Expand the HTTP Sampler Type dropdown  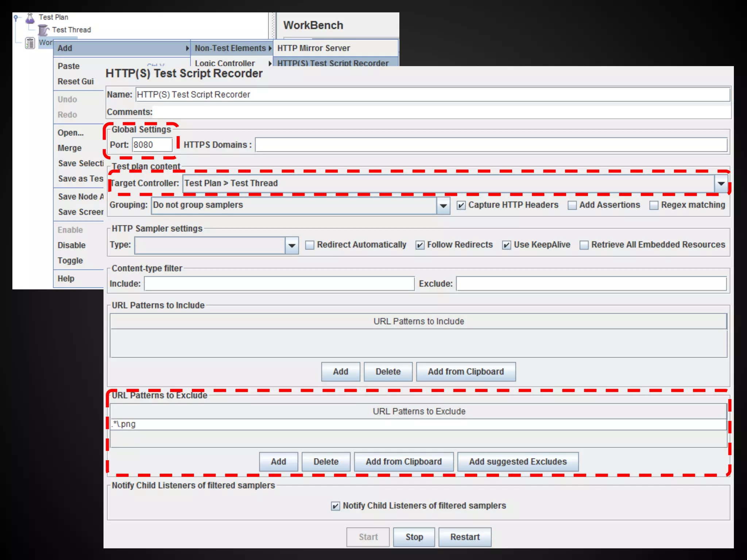pos(291,245)
